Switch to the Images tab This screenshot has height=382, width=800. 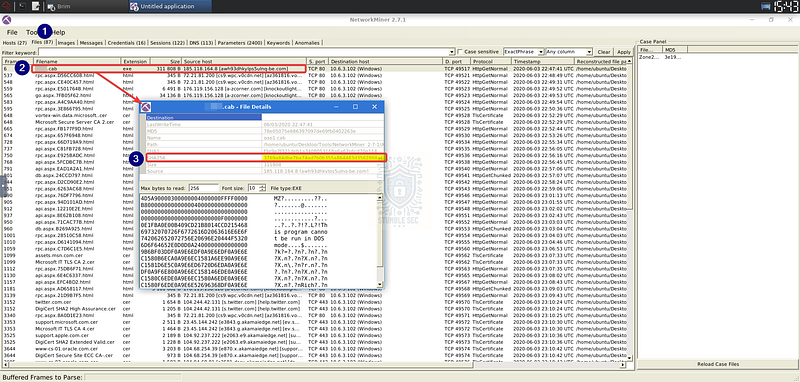(x=66, y=43)
